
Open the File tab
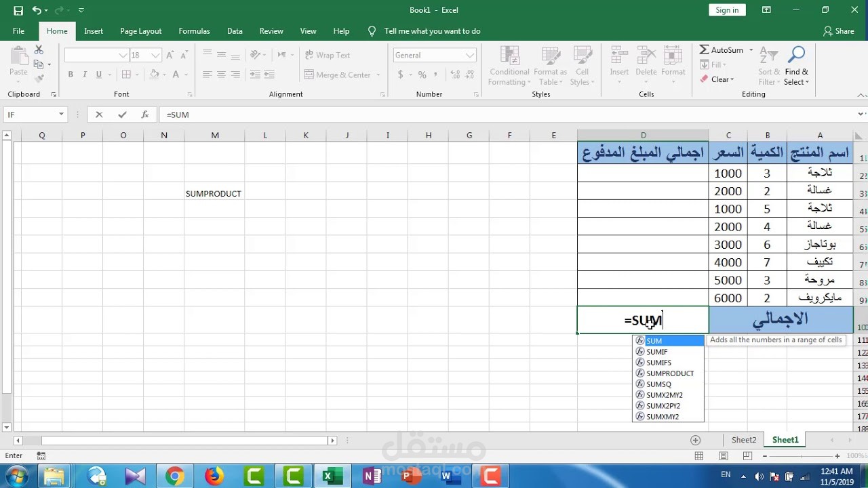(18, 31)
